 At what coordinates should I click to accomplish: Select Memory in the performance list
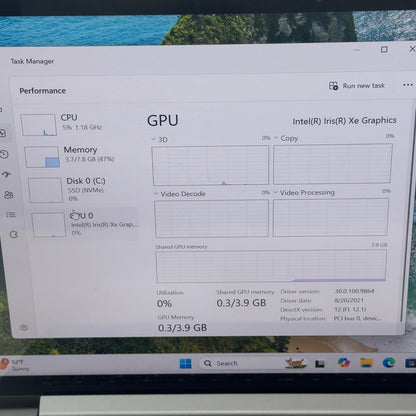pos(81,156)
